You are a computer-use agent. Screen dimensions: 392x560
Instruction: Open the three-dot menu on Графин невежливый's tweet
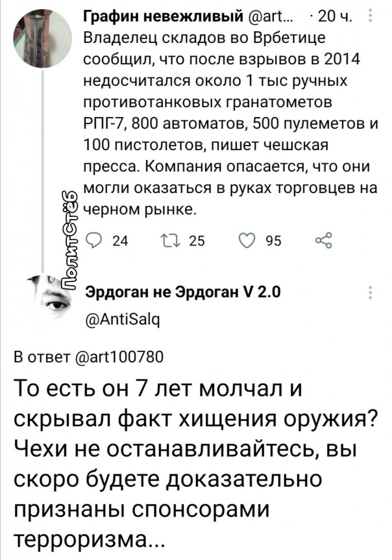tap(370, 16)
